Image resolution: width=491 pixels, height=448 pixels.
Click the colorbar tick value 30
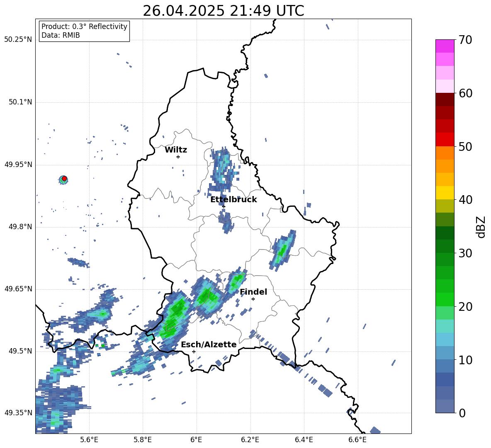465,253
